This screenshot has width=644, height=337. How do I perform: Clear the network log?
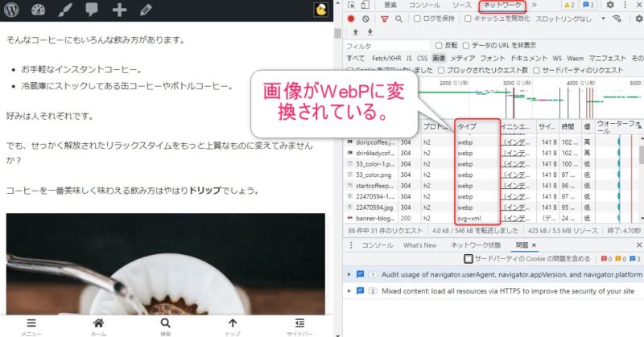point(365,18)
